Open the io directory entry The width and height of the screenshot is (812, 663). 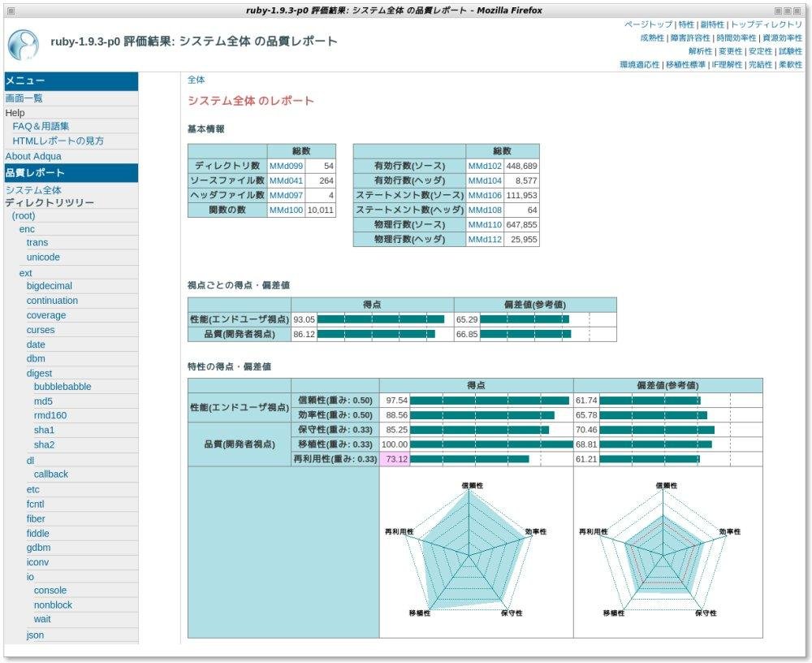coord(30,577)
